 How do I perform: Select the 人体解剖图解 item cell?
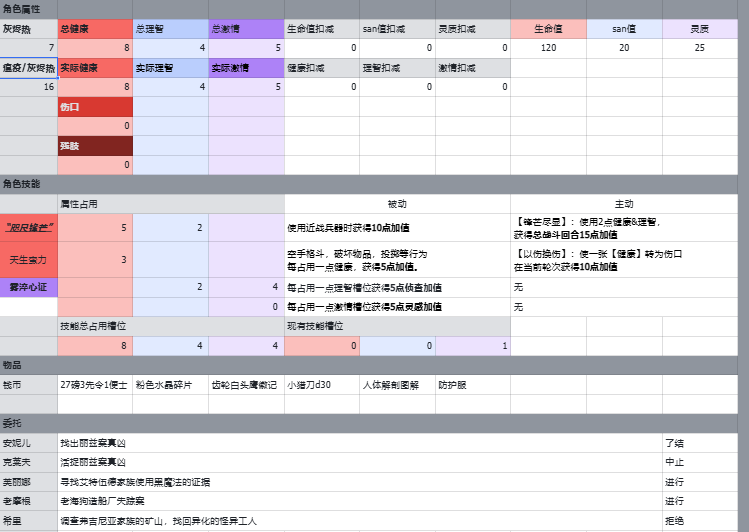click(x=397, y=384)
